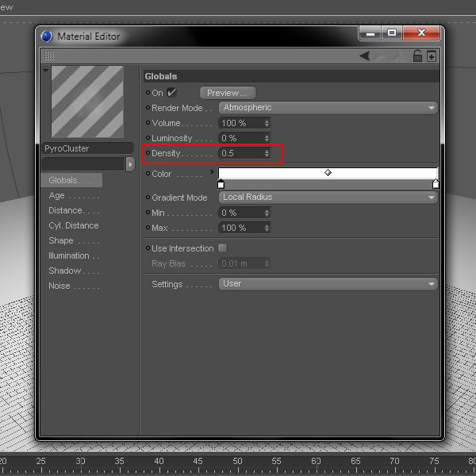Viewport: 476px width, 476px height.
Task: Open the Settings User dropdown
Action: pyautogui.click(x=328, y=284)
